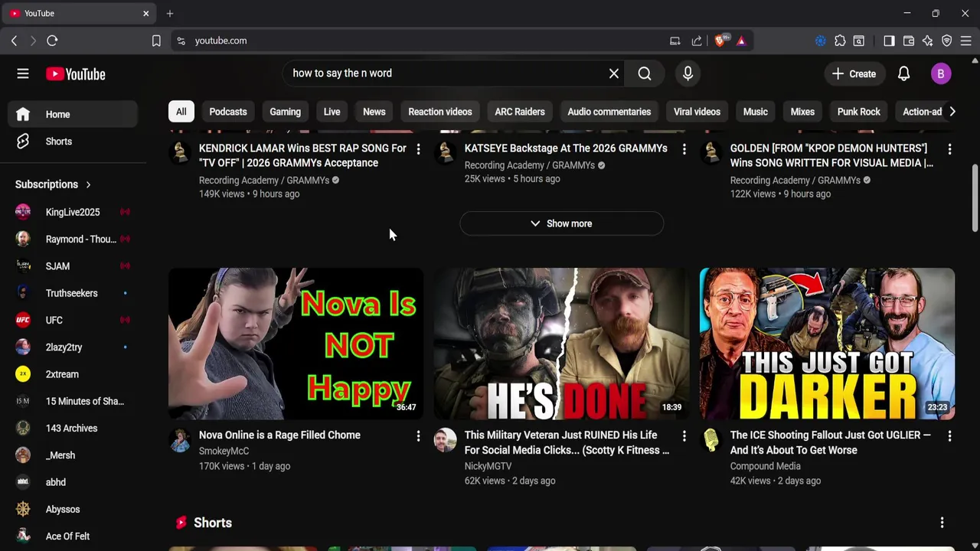Open SmokeyMcC channel link
Screen dimensions: 980x551
(x=224, y=451)
